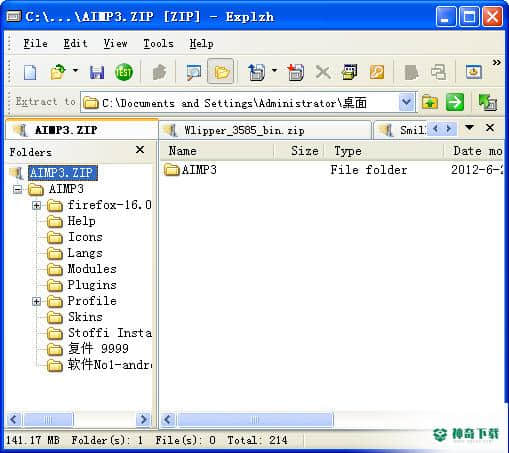Image resolution: width=509 pixels, height=453 pixels.
Task: Sort by the Date modified column header
Action: click(474, 151)
